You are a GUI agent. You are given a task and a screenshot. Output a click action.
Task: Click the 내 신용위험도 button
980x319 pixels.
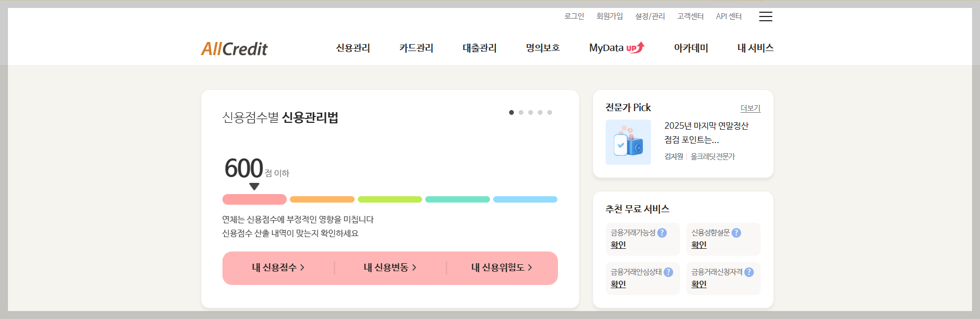pos(502,267)
